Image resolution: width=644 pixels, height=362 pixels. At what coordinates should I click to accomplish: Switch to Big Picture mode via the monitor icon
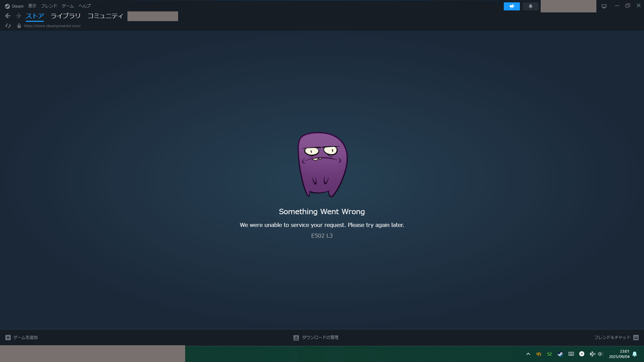point(604,6)
